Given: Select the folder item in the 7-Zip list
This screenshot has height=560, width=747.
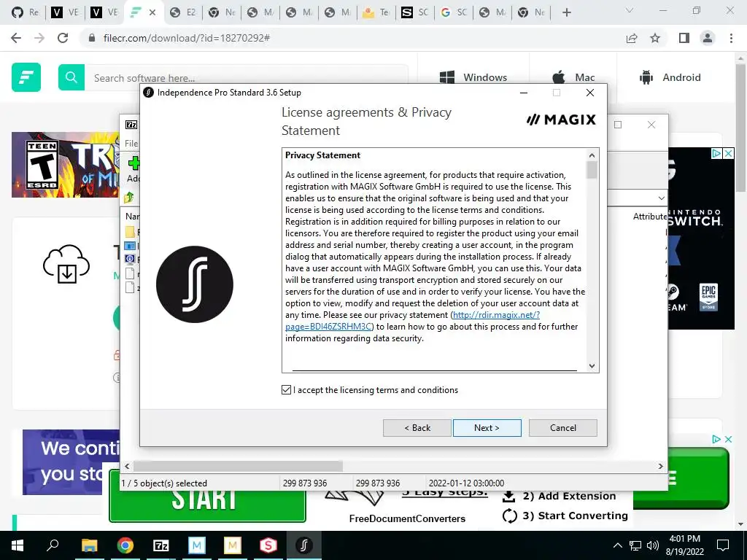Looking at the screenshot, I should click(x=131, y=232).
